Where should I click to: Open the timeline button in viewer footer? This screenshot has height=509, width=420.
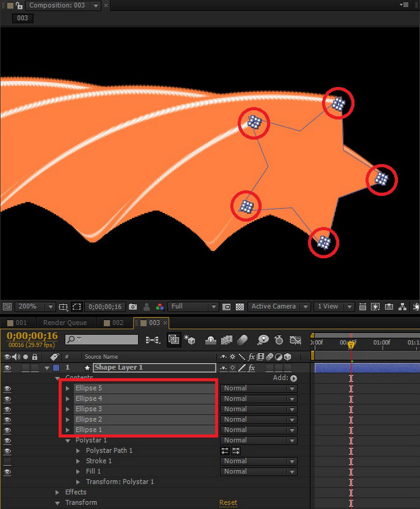(x=389, y=307)
